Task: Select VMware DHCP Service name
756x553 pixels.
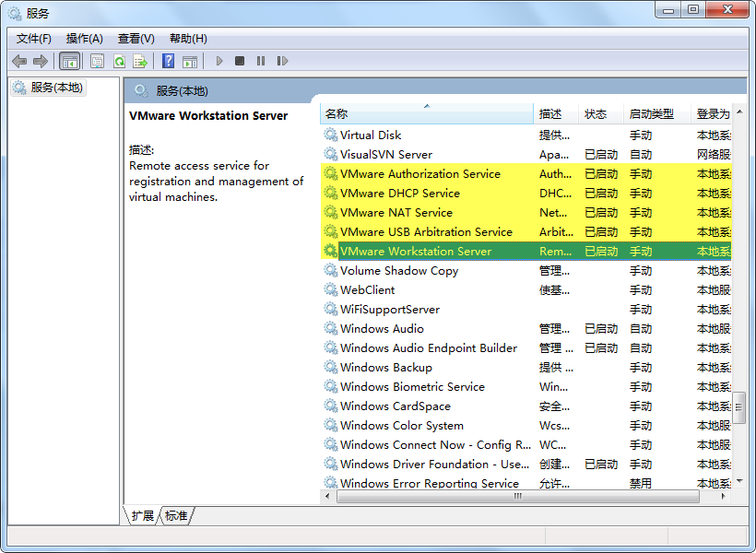Action: click(400, 193)
